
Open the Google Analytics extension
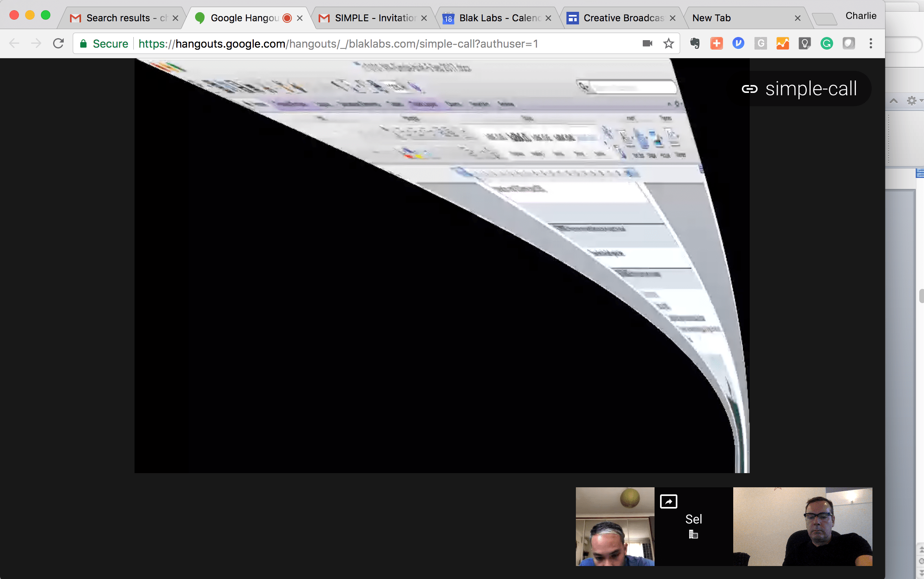pos(782,43)
